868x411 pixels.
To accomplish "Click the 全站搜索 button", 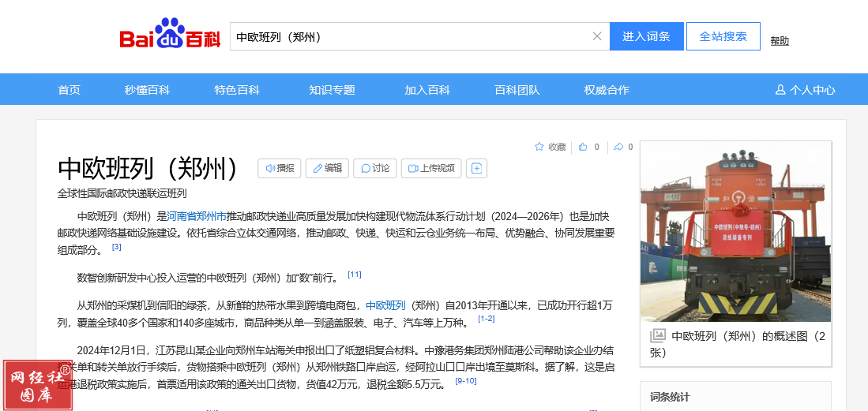I will click(723, 36).
